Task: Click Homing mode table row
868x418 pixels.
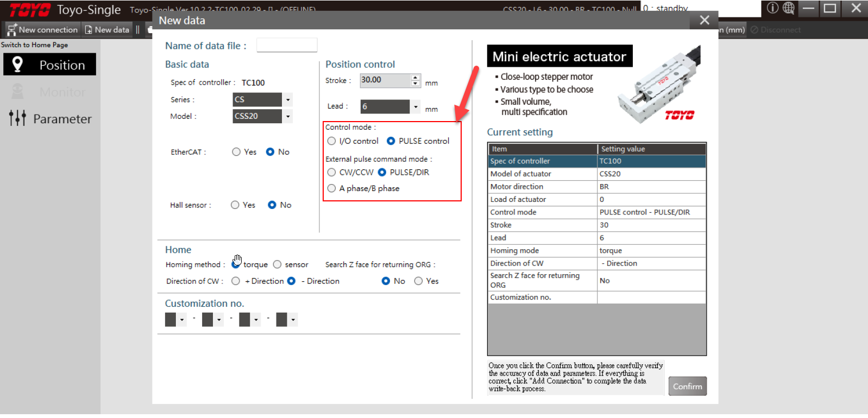Action: click(597, 251)
